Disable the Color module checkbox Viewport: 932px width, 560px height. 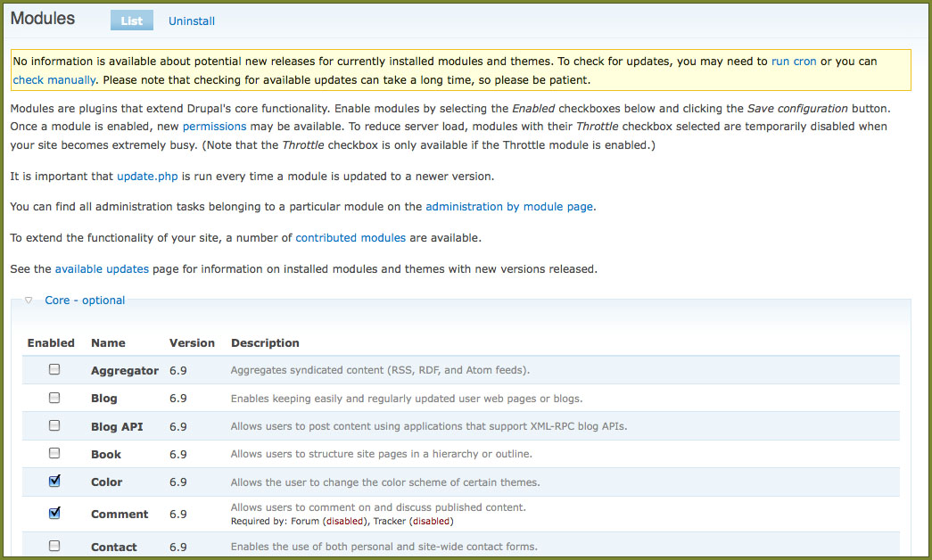[54, 482]
